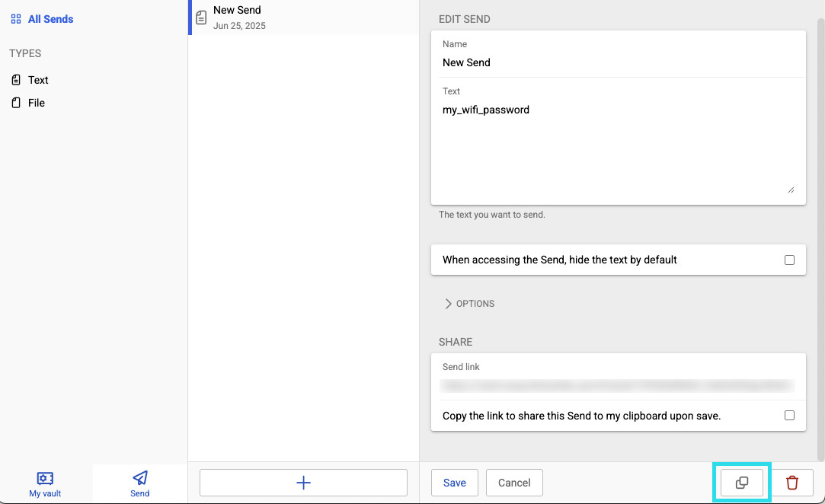Filter Sends by File type
Viewport: 825px width, 504px height.
37,103
